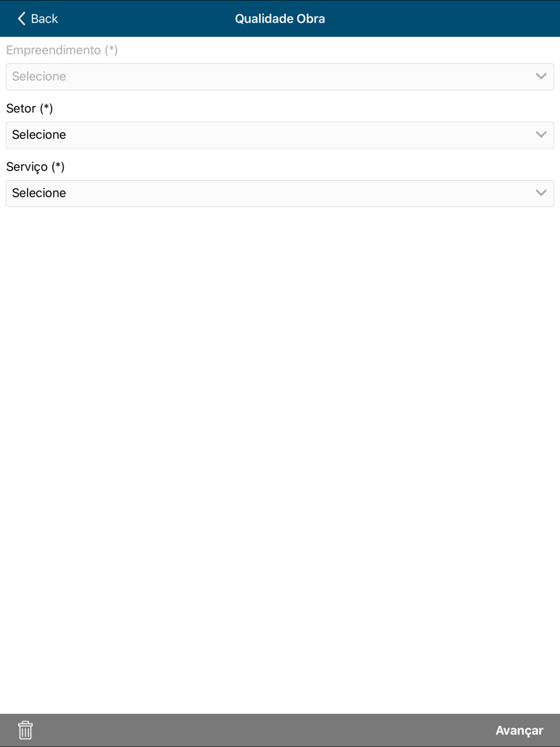Viewport: 560px width, 747px height.
Task: Open the Serviço combo box
Action: 280,193
